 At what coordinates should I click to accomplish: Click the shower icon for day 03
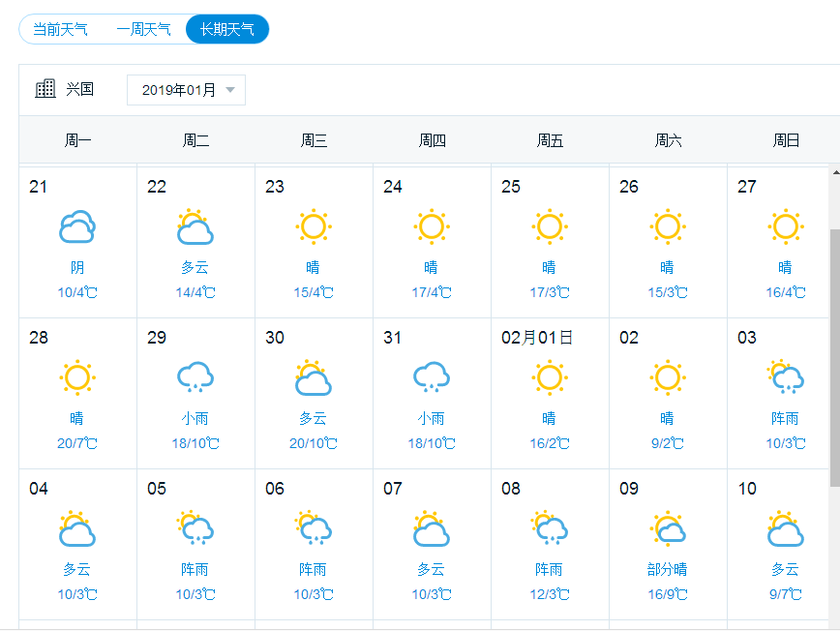(x=786, y=376)
